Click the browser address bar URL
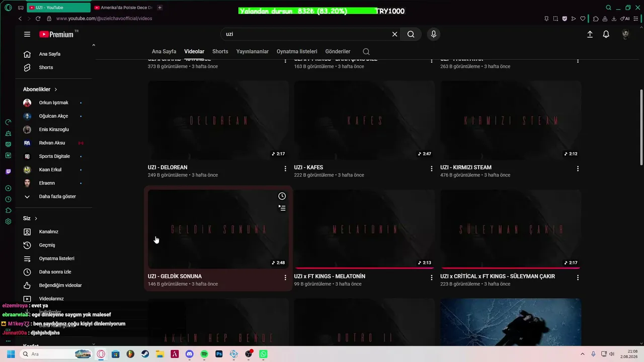 pos(104,19)
